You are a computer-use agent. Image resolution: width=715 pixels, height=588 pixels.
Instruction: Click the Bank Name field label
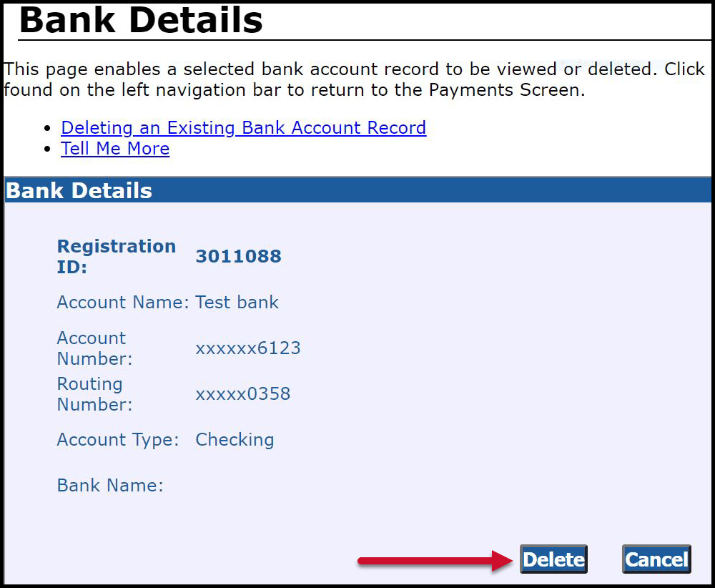[109, 485]
